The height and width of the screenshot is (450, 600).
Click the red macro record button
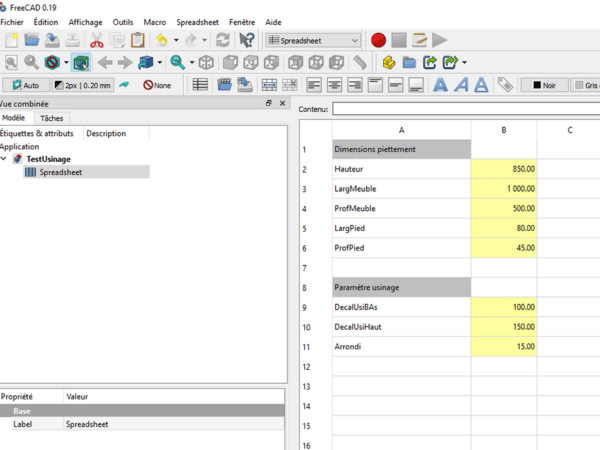click(378, 41)
